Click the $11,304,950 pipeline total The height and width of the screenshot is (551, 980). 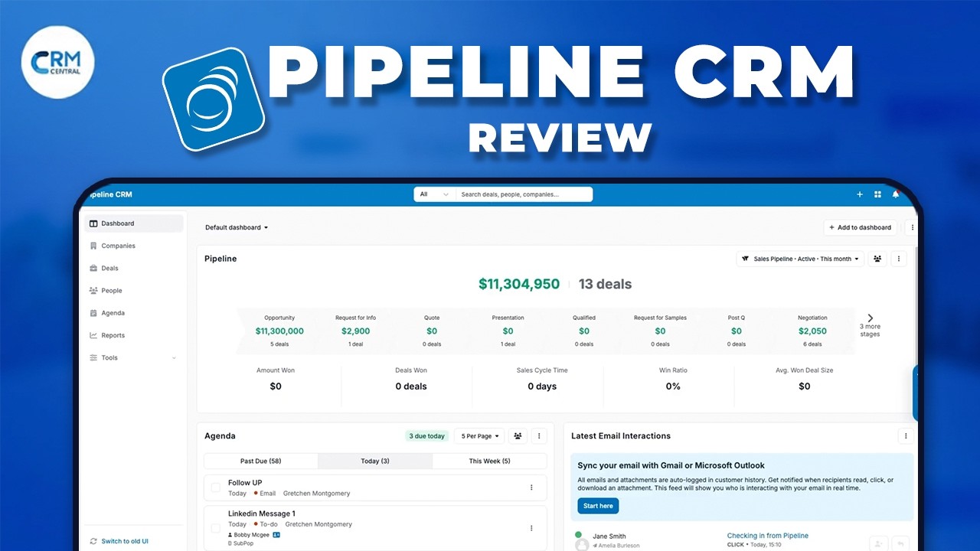(x=519, y=284)
